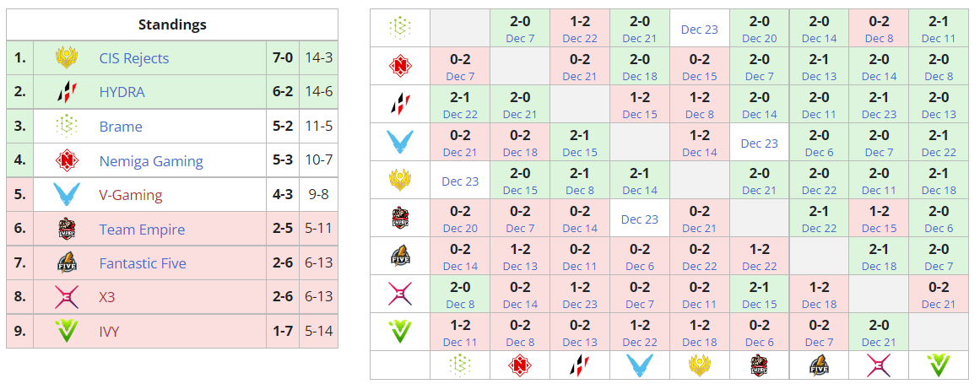Open the Brame team name link
980x384 pixels.
point(121,127)
